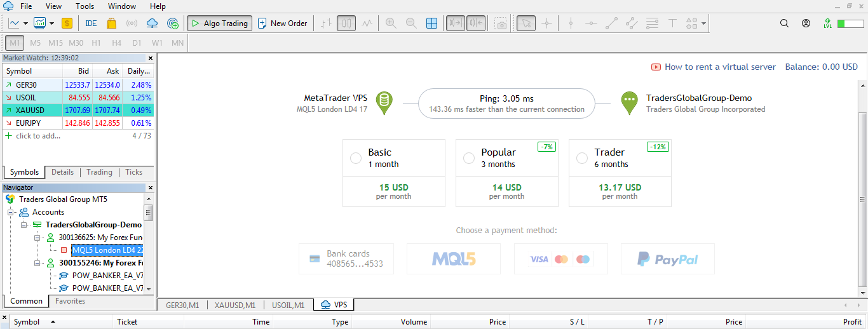
Task: Open the chart type dropdown arrow
Action: tap(25, 23)
